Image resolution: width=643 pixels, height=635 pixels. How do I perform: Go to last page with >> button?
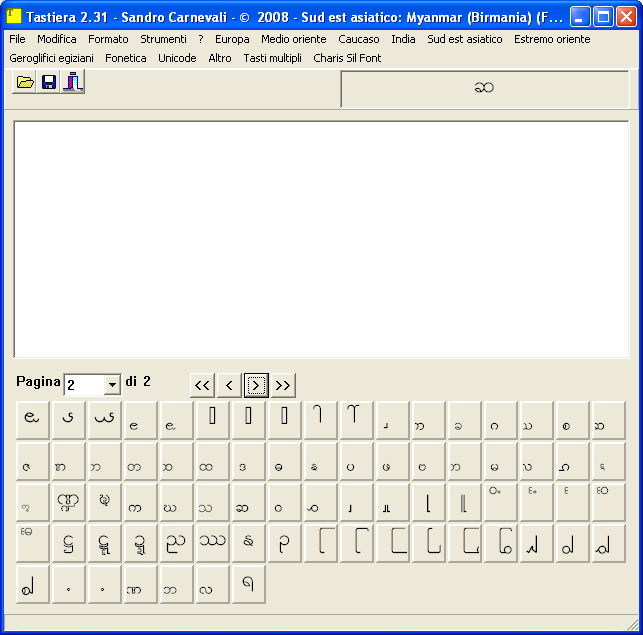tap(283, 385)
